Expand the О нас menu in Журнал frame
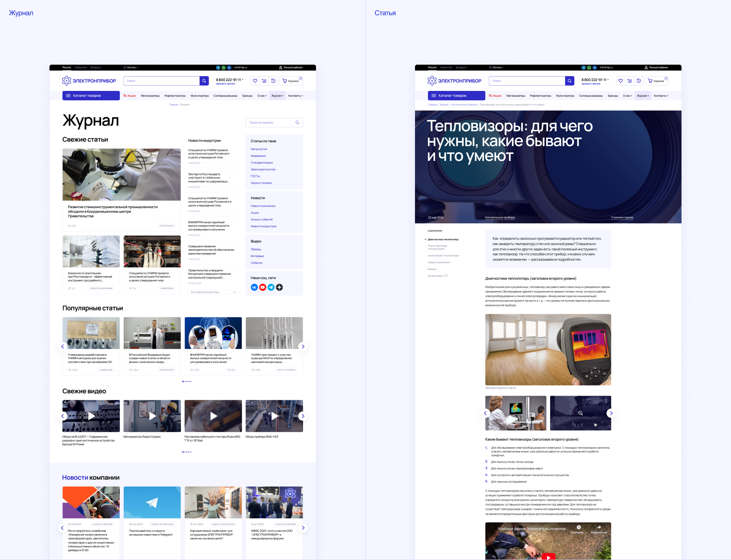Image resolution: width=731 pixels, height=560 pixels. (262, 96)
